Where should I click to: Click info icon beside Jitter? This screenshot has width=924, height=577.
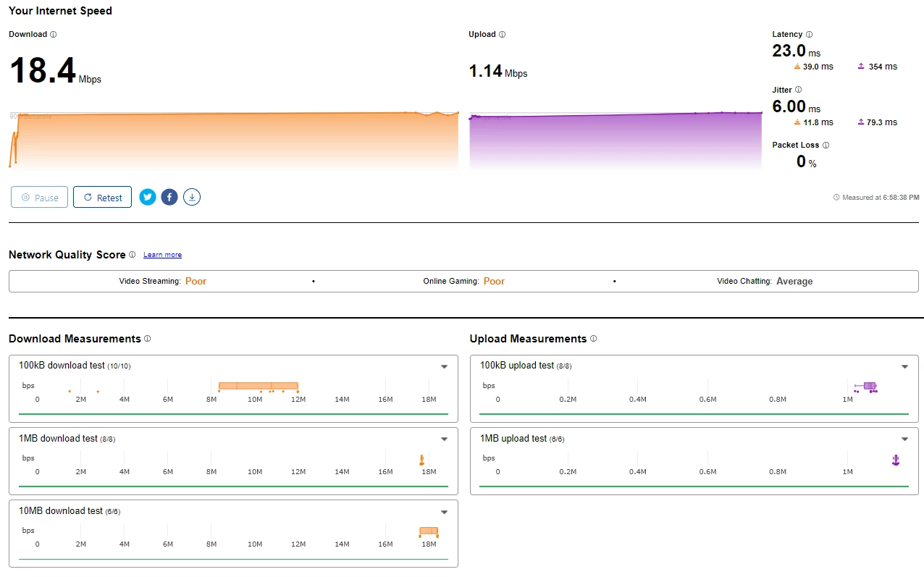click(799, 90)
